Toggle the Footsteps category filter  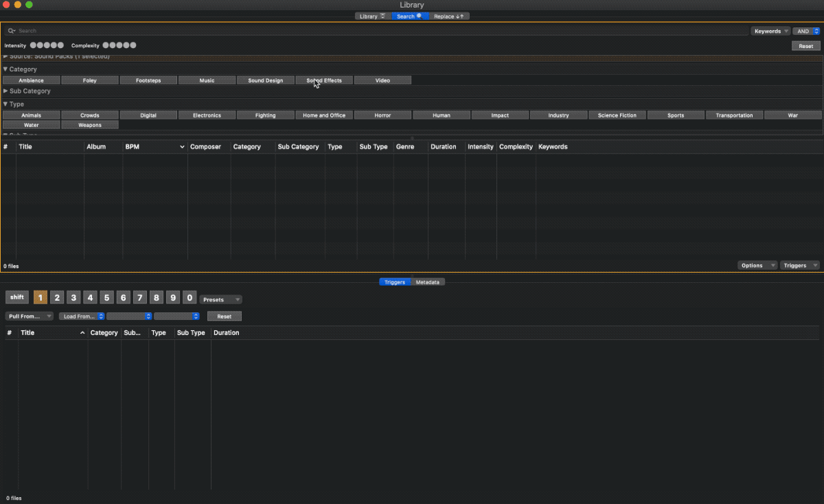coord(148,80)
